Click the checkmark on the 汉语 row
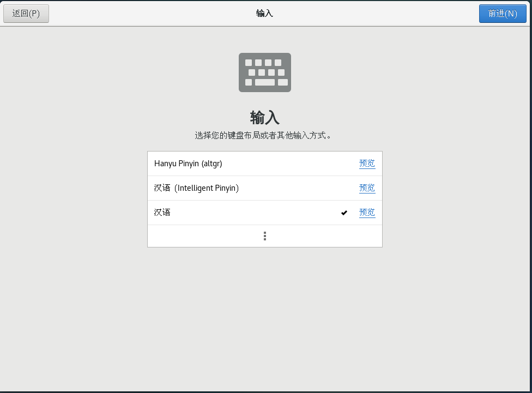The height and width of the screenshot is (393, 532). [x=344, y=213]
